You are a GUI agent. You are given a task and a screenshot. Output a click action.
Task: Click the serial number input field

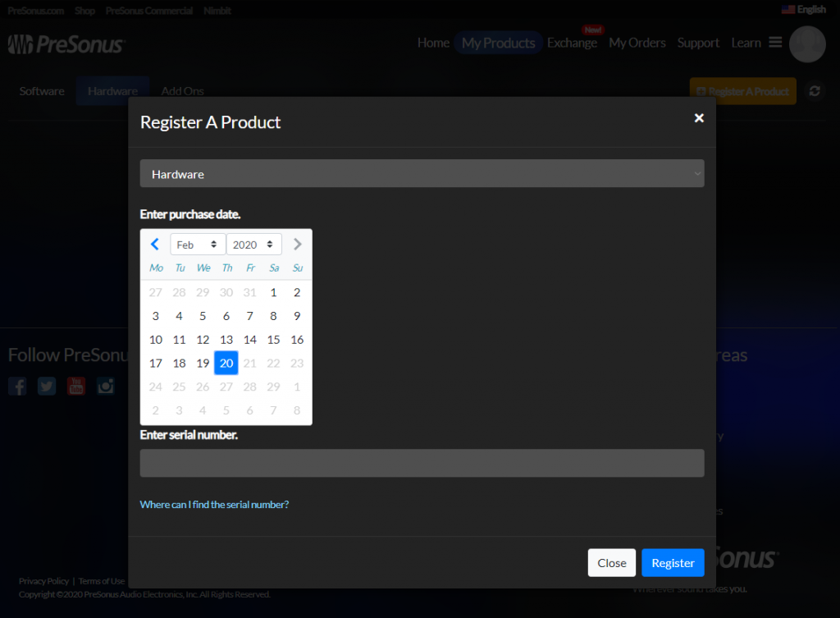click(422, 463)
